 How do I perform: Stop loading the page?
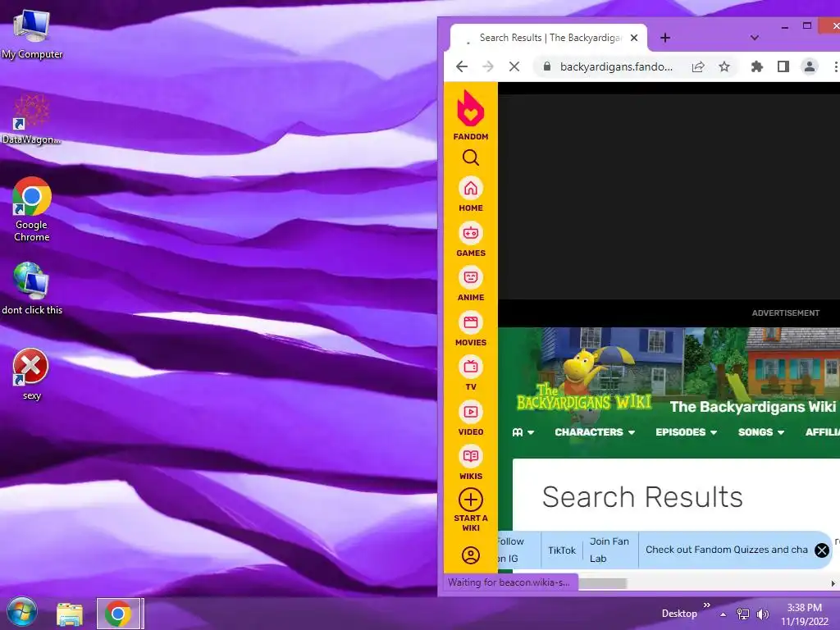[514, 66]
